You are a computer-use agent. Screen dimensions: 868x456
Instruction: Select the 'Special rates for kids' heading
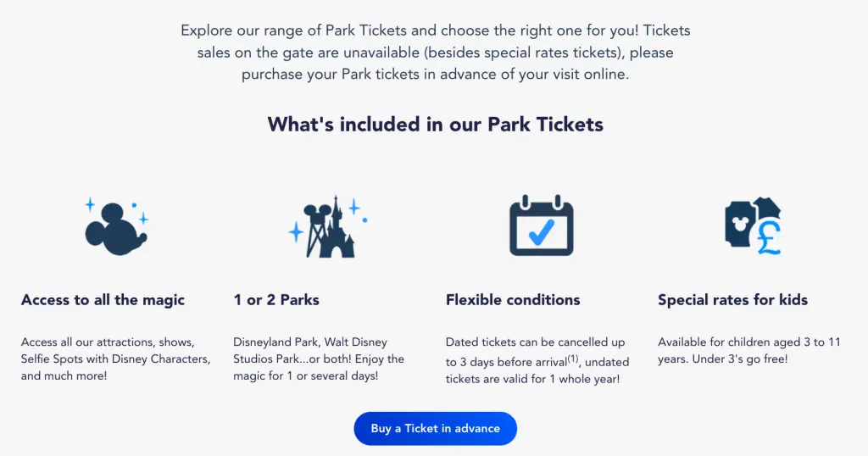click(732, 300)
